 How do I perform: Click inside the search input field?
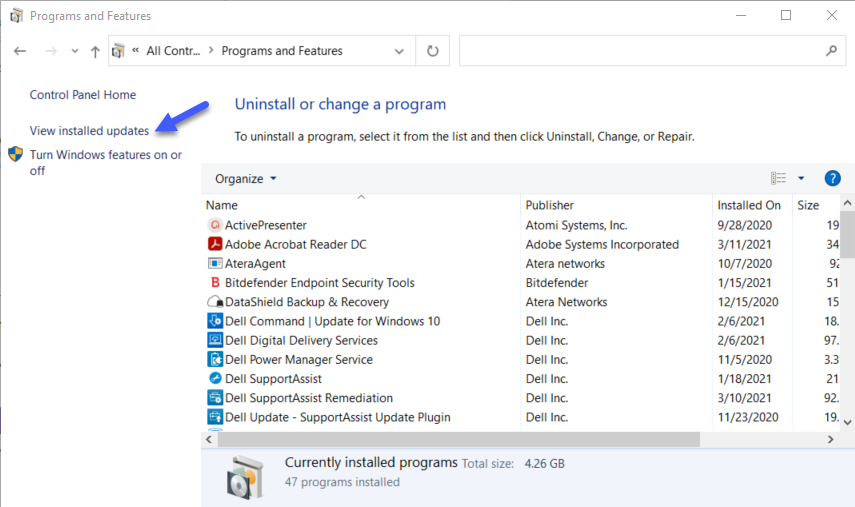click(640, 51)
